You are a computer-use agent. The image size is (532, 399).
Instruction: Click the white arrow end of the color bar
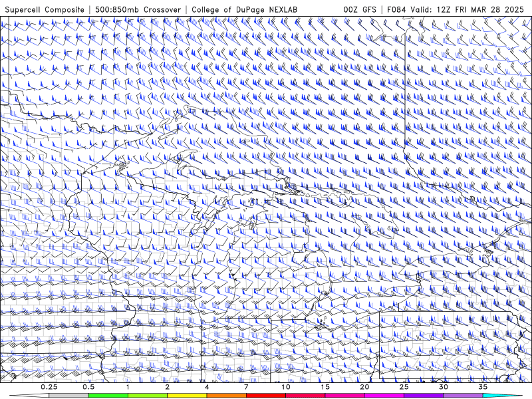point(29,396)
